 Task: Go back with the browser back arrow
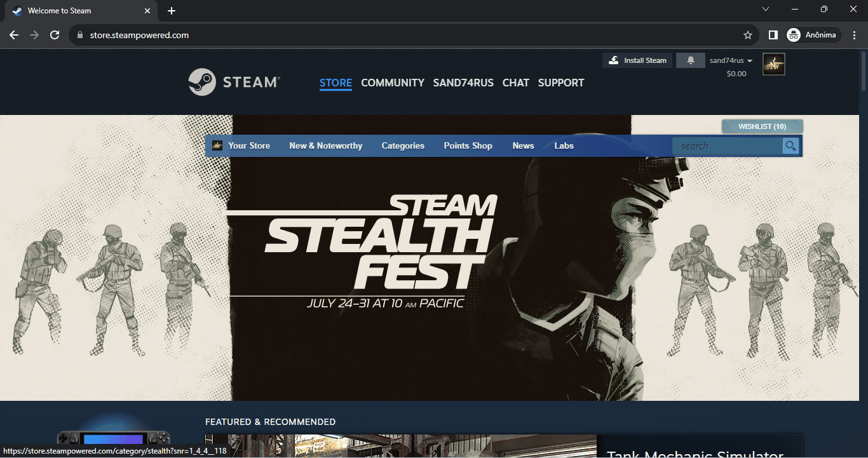tap(14, 35)
